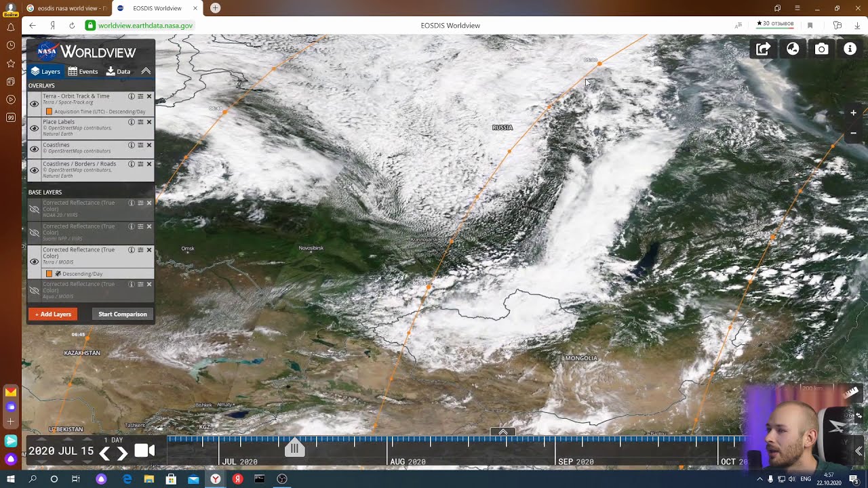Show info for Coastlines / Borders / Roads
This screenshot has height=488, width=868.
132,164
